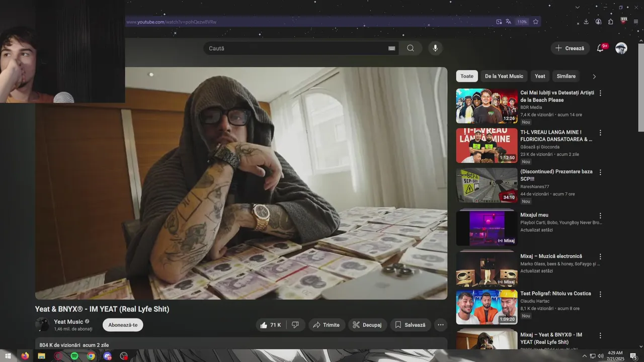Screen dimensions: 644x362
Task: Open the Yeat Music channel name link
Action: (x=68, y=322)
